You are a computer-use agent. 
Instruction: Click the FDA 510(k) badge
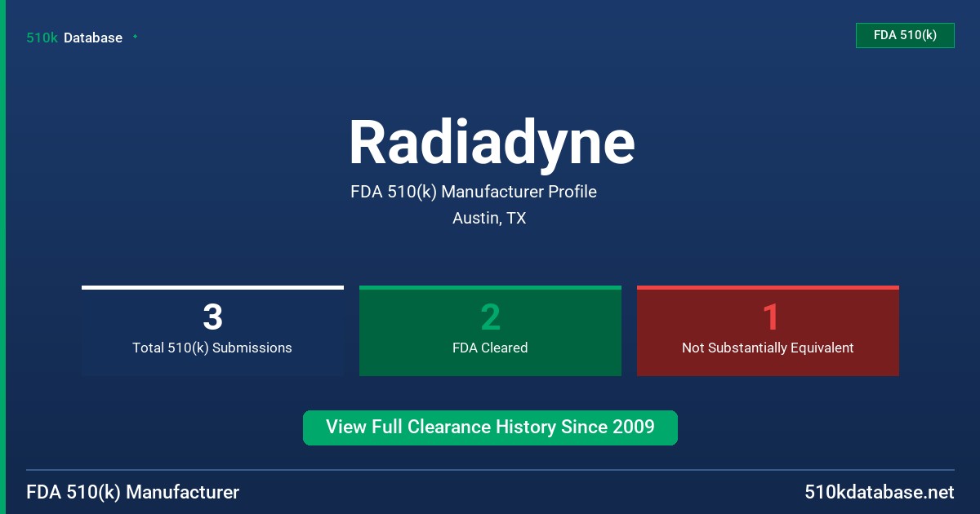pos(905,35)
